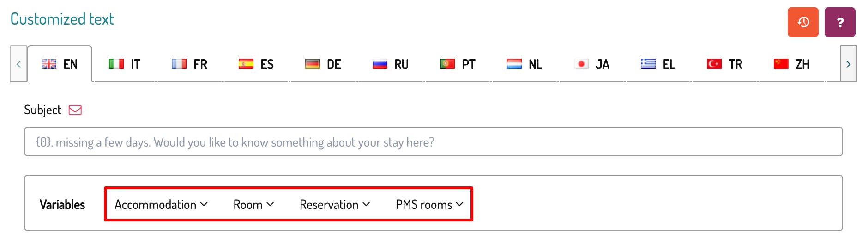
Task: Expand the Room variables dropdown
Action: pos(253,204)
